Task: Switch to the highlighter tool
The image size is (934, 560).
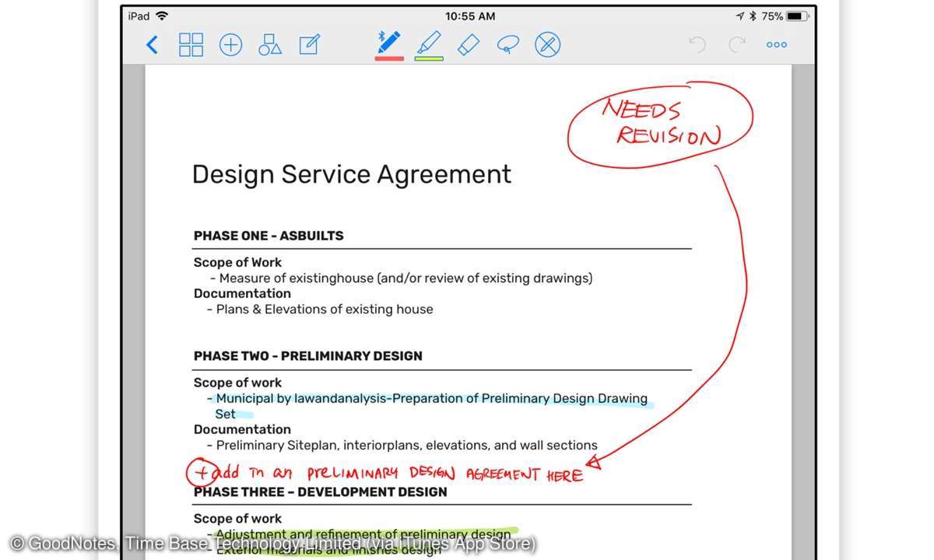Action: [429, 41]
